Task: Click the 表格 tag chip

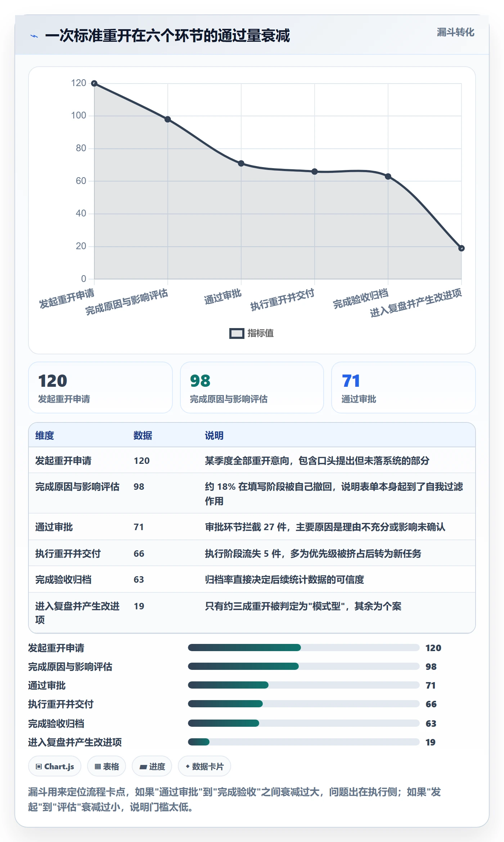Action: (107, 766)
